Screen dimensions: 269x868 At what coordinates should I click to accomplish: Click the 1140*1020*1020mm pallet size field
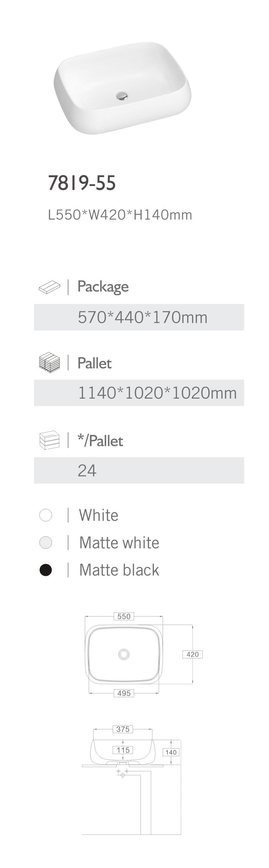[139, 393]
